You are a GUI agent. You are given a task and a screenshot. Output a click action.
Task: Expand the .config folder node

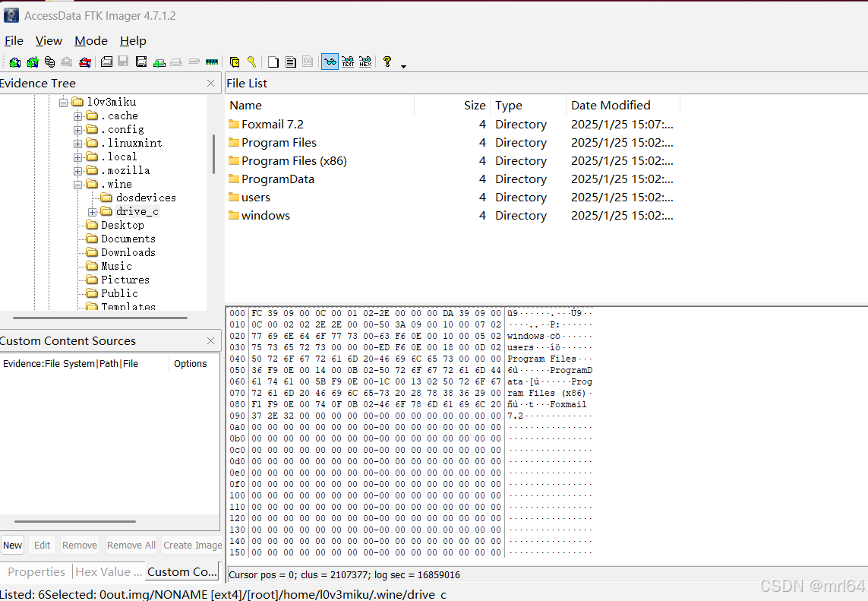pyautogui.click(x=77, y=130)
